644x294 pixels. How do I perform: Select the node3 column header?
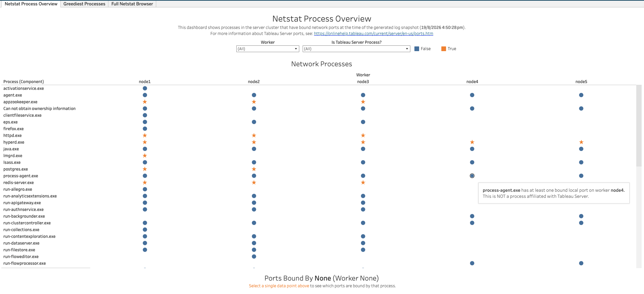[x=363, y=82]
